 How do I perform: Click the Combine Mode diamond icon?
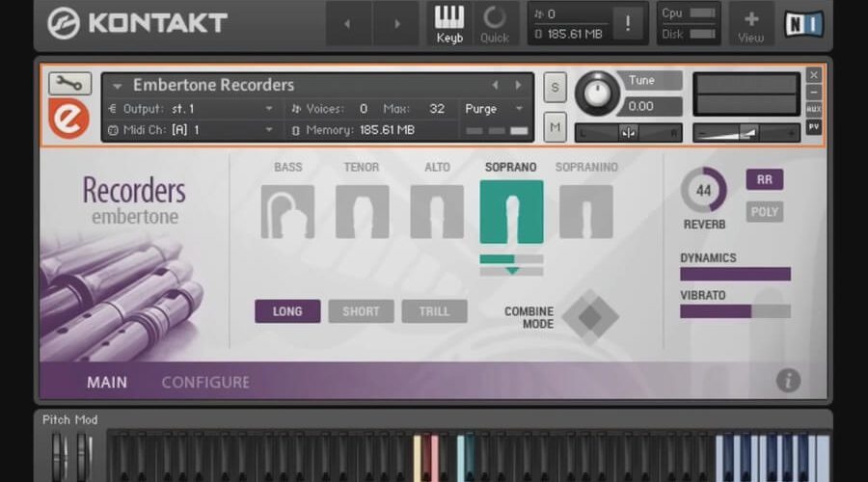(590, 317)
